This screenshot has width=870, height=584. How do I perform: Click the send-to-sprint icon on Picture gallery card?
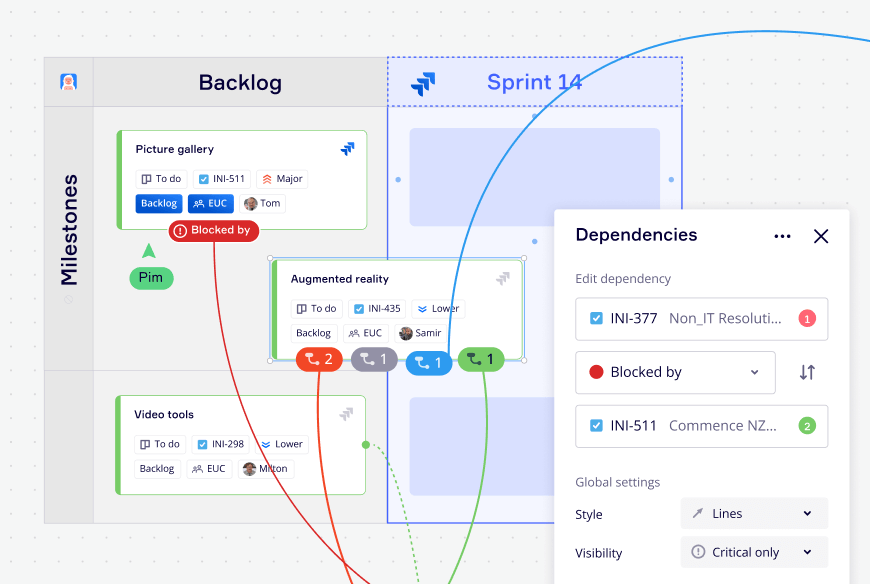pos(347,148)
